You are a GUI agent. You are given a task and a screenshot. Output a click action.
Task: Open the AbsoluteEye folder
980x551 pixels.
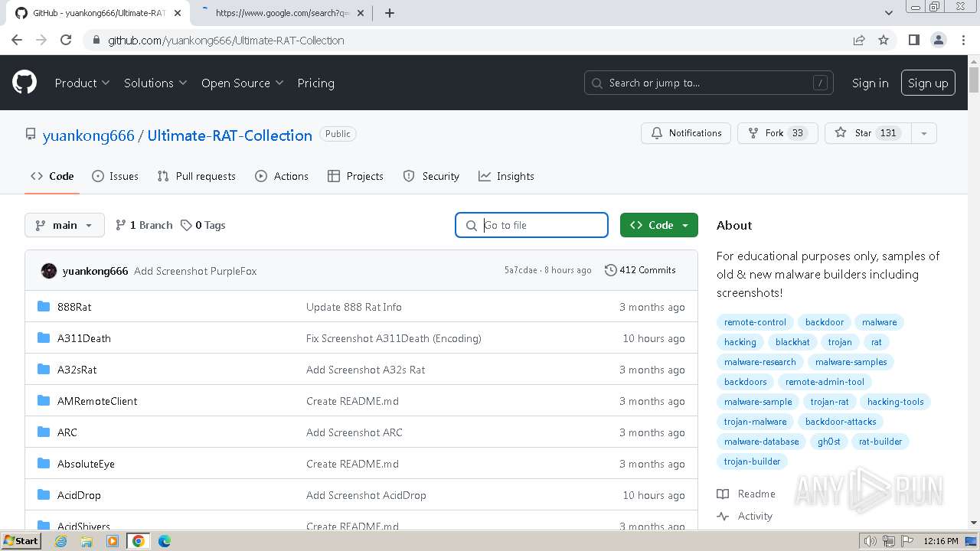click(86, 464)
